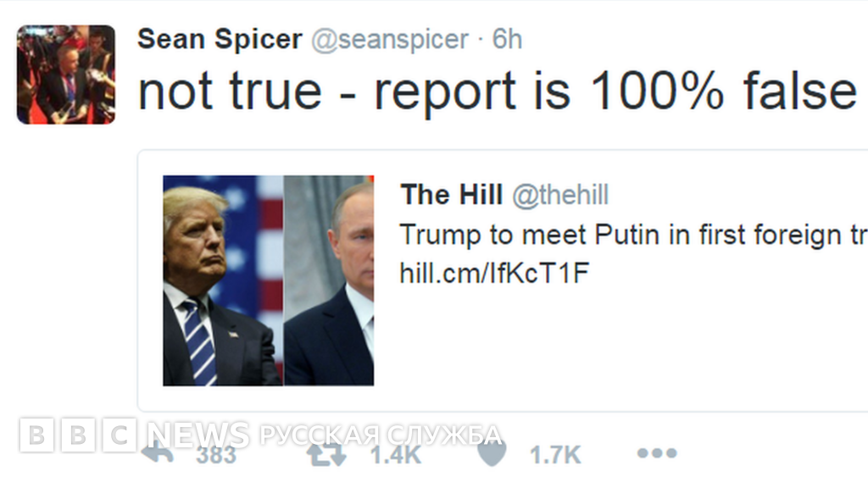Like the tweet with the heart icon
Image resolution: width=868 pixels, height=488 pixels.
pos(492,454)
